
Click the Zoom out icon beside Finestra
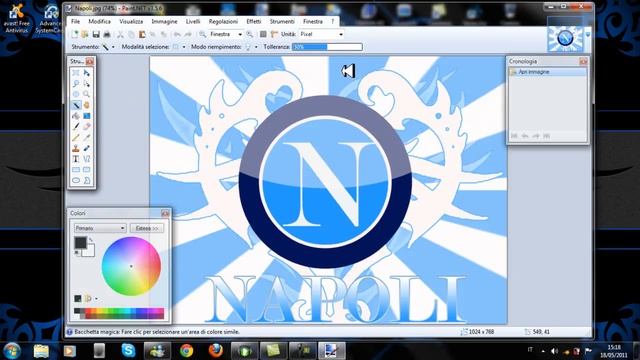point(202,34)
